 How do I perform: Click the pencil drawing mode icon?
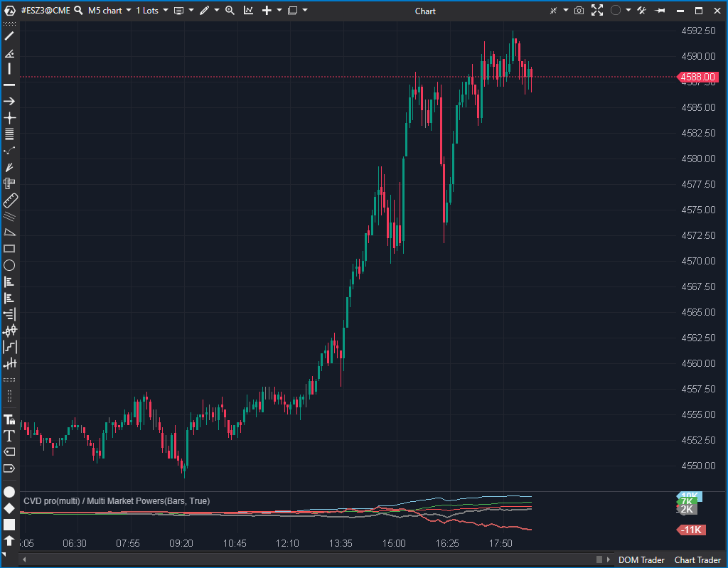205,10
